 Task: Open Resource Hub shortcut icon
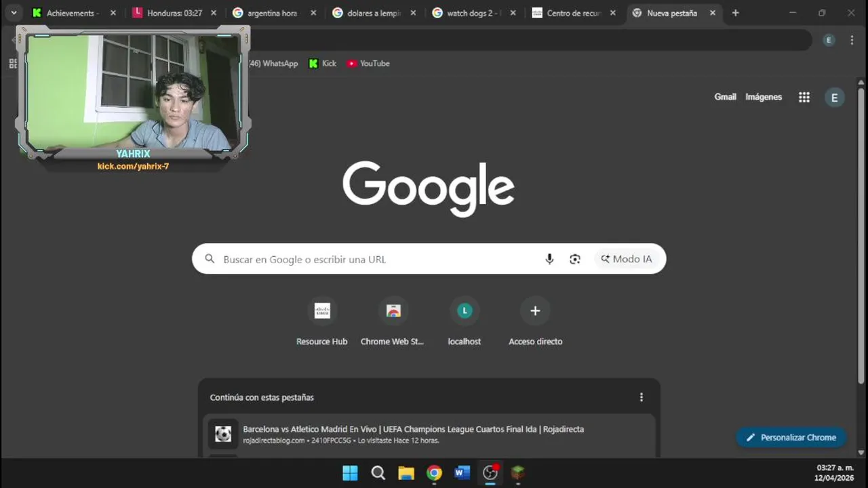(x=322, y=310)
